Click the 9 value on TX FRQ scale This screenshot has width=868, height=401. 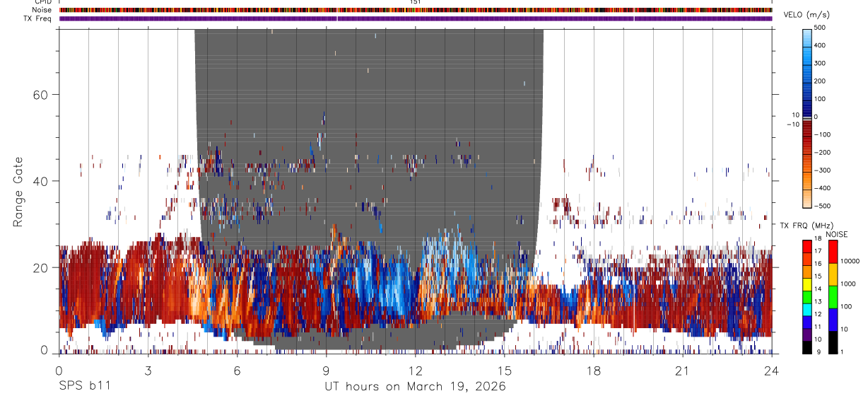[817, 351]
